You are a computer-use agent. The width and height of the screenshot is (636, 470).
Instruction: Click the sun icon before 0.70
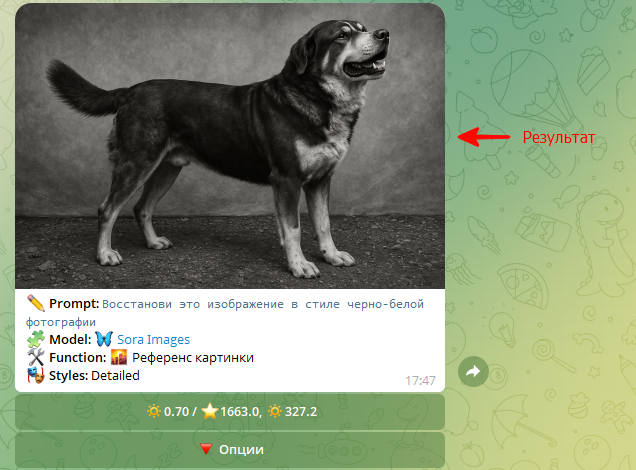(x=154, y=412)
